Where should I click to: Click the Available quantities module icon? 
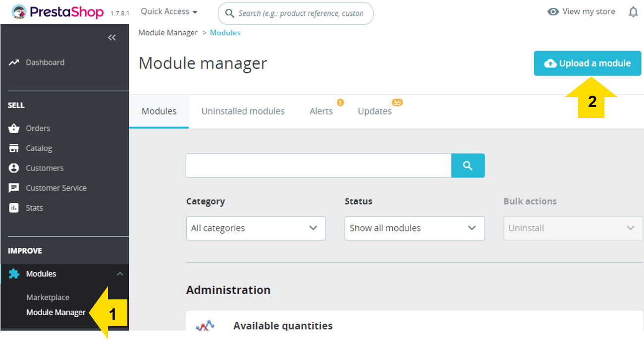[x=205, y=326]
